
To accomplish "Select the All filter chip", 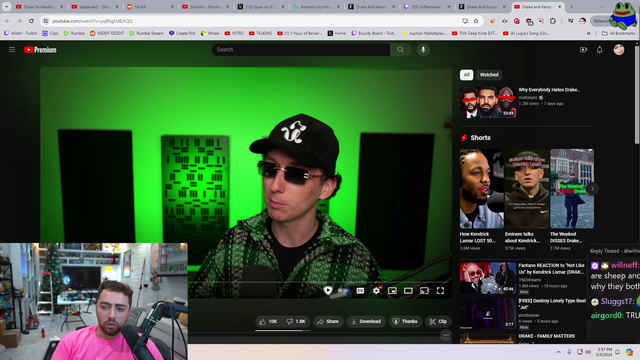I will (467, 75).
